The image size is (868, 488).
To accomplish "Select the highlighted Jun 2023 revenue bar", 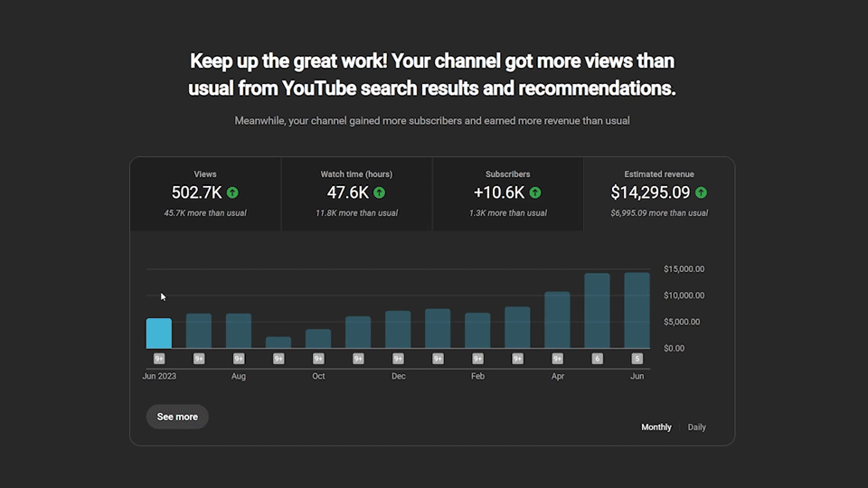I will point(159,333).
